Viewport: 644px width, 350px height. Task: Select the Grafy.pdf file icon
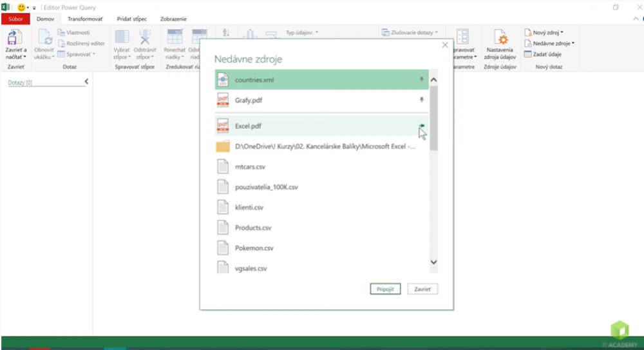223,100
